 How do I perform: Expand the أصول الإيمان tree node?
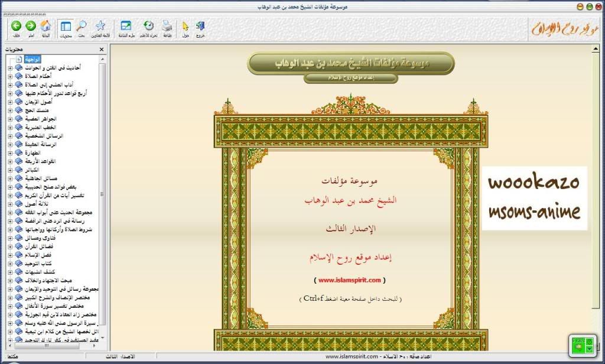[10, 102]
